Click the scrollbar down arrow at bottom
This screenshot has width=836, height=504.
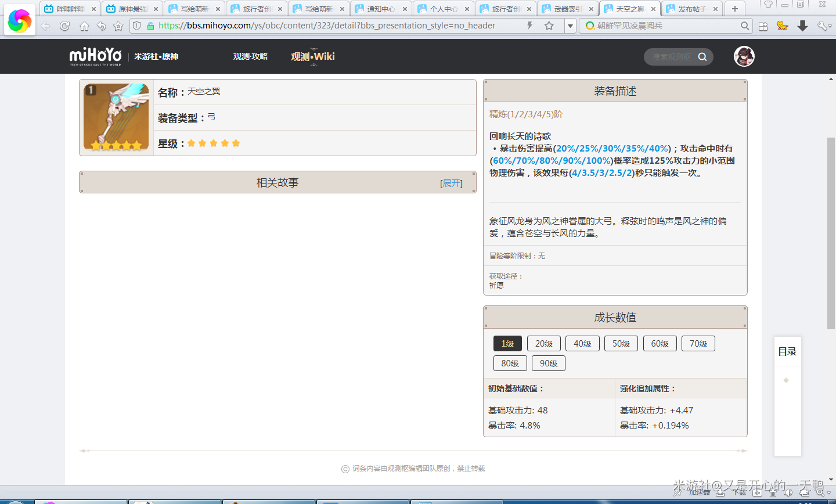click(831, 480)
